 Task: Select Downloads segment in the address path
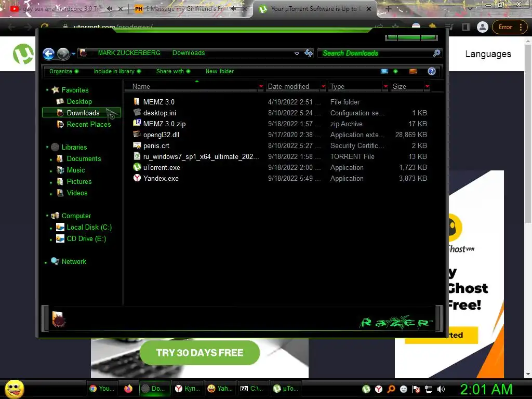pyautogui.click(x=188, y=53)
